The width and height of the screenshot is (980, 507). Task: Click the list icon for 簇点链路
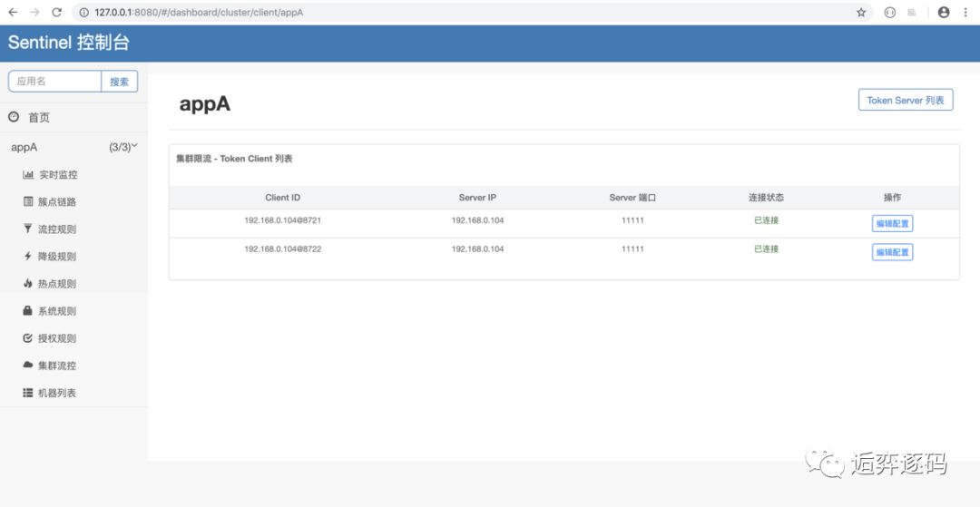click(28, 201)
